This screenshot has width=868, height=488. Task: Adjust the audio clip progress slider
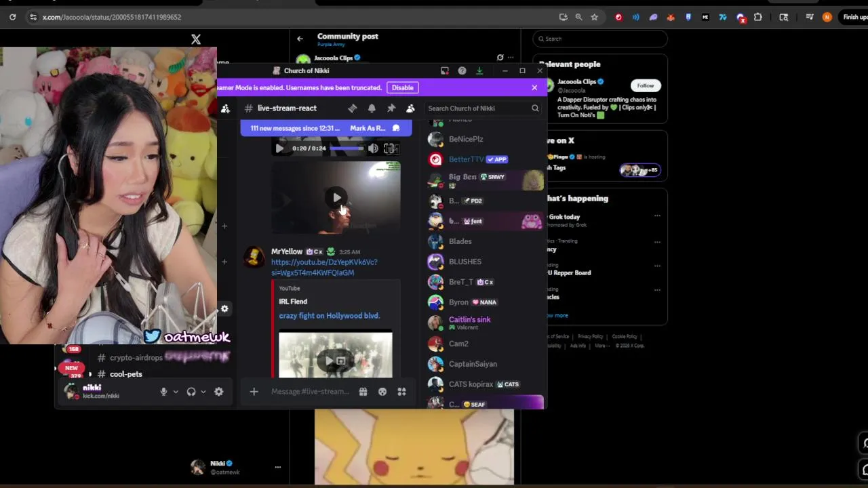pos(347,148)
